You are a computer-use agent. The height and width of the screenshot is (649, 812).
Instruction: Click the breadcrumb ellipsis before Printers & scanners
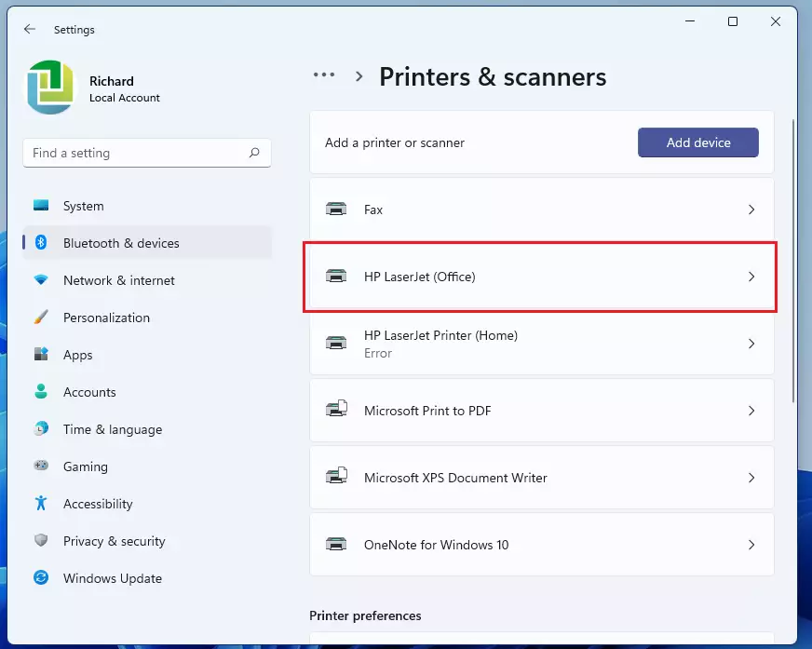point(324,75)
